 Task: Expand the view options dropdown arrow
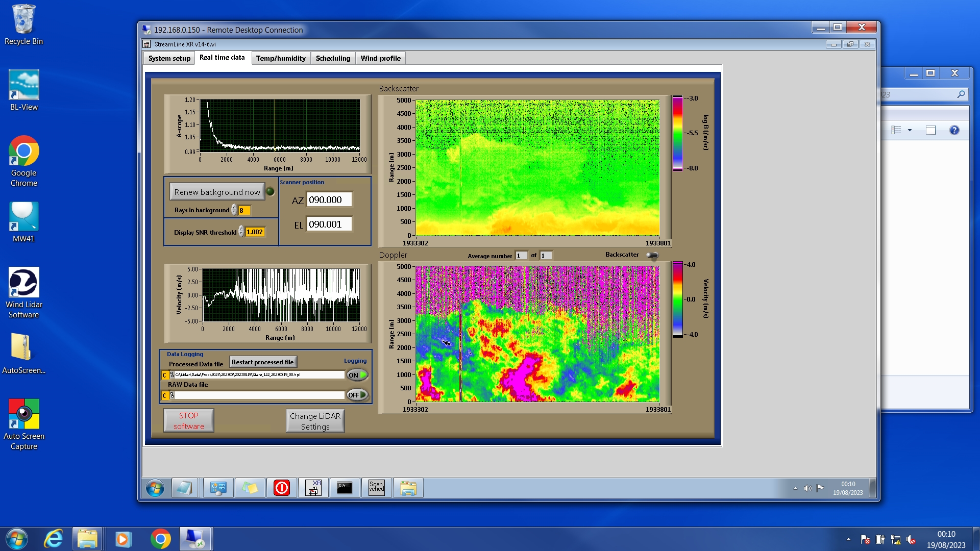point(910,130)
